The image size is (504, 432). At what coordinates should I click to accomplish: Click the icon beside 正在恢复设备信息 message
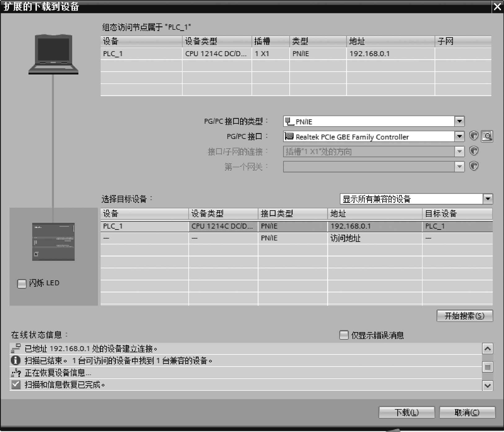tap(15, 372)
